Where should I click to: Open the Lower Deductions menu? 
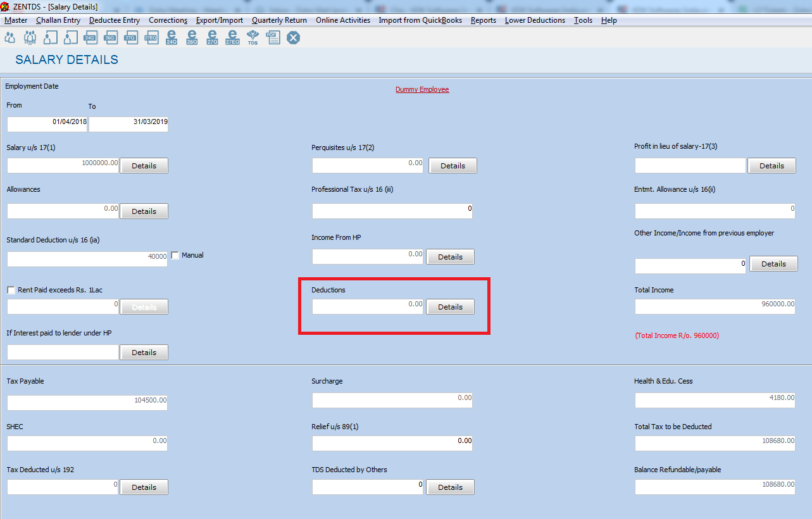[x=535, y=20]
